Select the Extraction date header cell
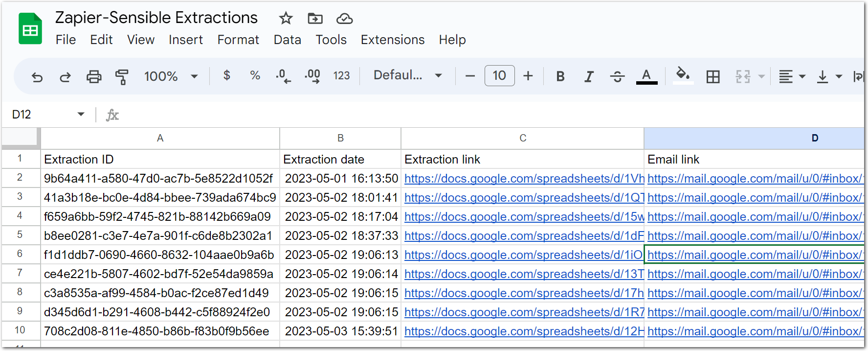Screen dimensions: 868x351 click(340, 159)
